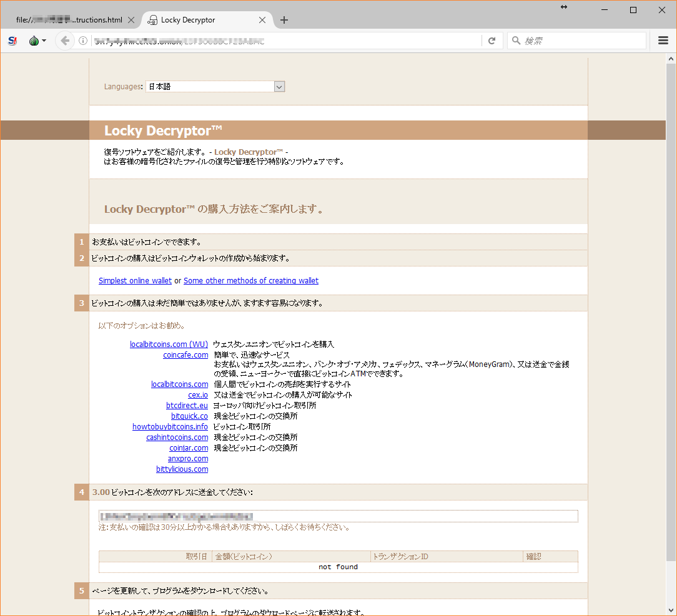Open the Simplest online wallet link
677x616 pixels.
pyautogui.click(x=135, y=280)
